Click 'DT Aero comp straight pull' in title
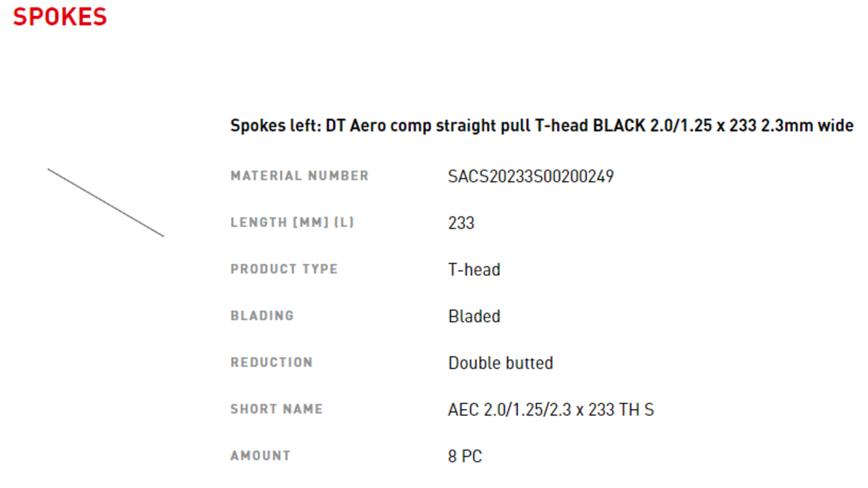The image size is (868, 488). tap(429, 126)
